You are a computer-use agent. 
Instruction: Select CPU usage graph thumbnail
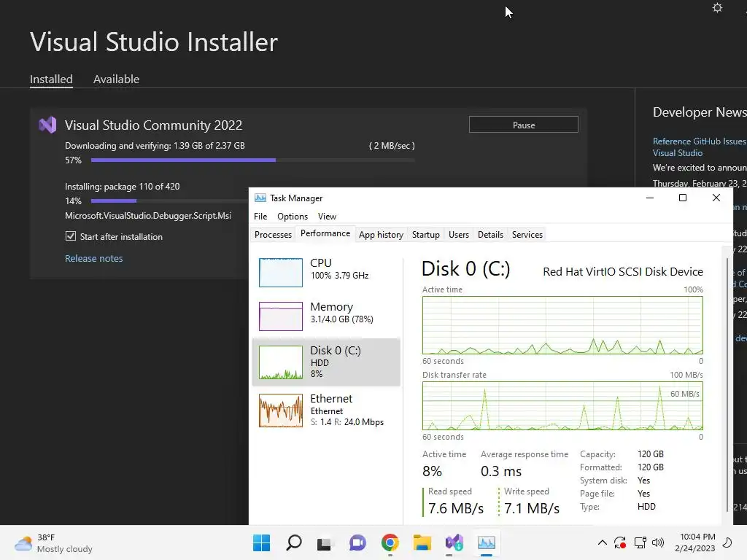click(x=281, y=273)
